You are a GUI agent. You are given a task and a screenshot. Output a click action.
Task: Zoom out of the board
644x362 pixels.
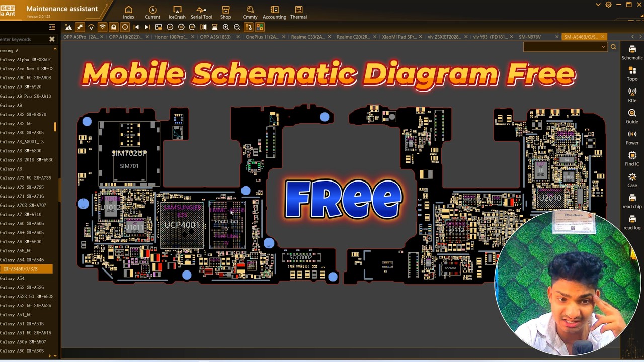pyautogui.click(x=237, y=27)
